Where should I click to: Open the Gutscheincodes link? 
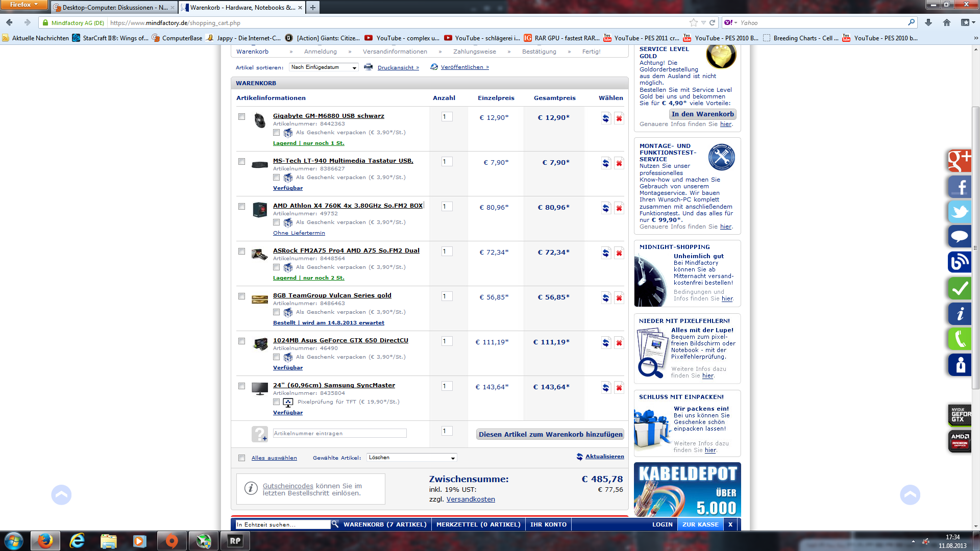[x=288, y=486]
